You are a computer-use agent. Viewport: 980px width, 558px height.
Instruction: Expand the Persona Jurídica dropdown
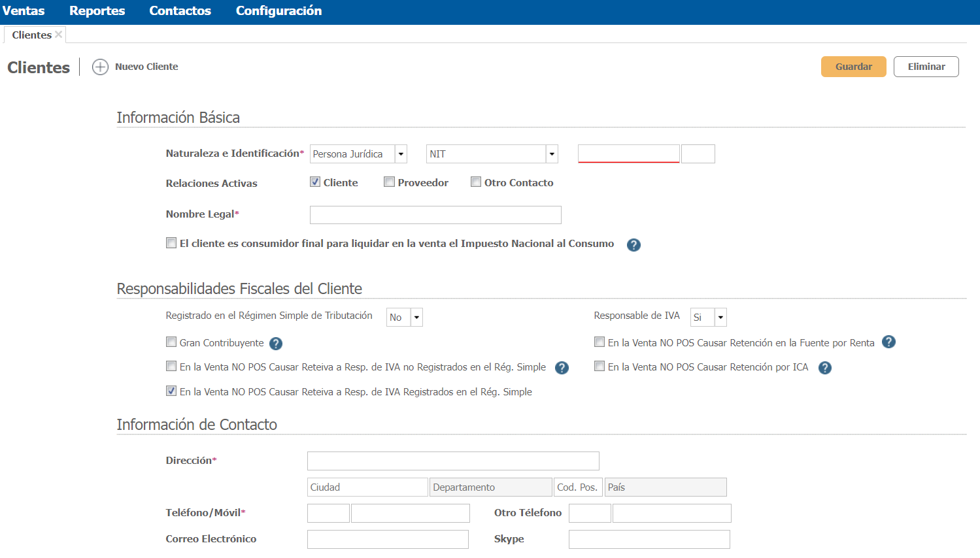pyautogui.click(x=401, y=154)
